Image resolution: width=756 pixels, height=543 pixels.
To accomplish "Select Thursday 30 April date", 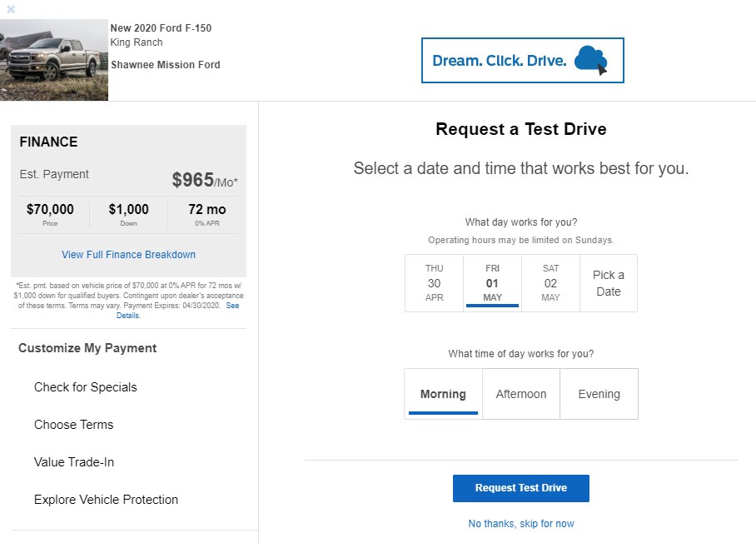I will [x=434, y=283].
